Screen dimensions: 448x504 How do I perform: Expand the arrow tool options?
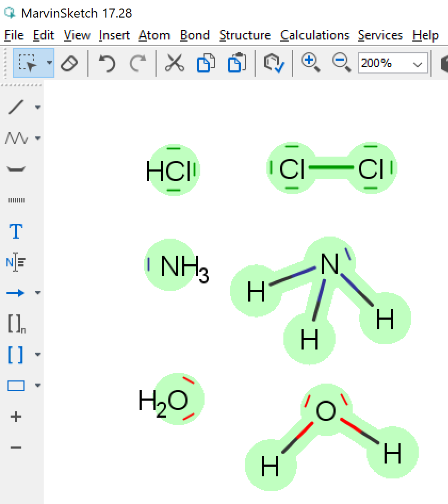tap(38, 293)
